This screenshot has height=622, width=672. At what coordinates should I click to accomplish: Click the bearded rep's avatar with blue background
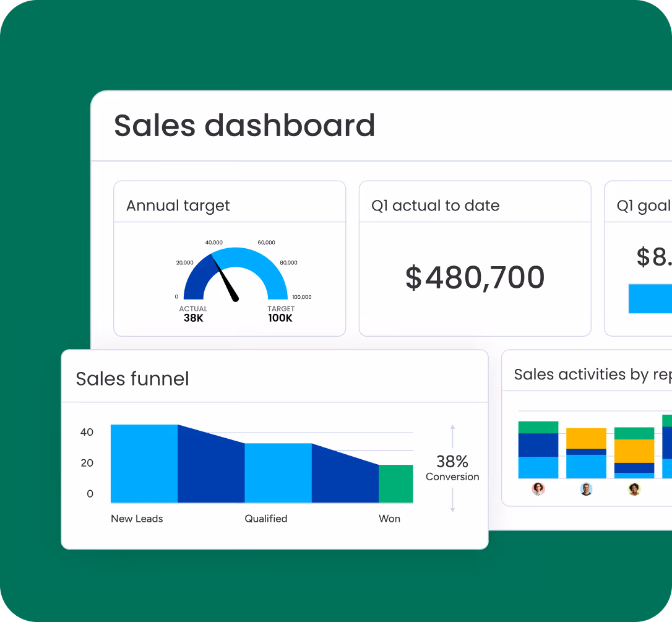(x=586, y=489)
